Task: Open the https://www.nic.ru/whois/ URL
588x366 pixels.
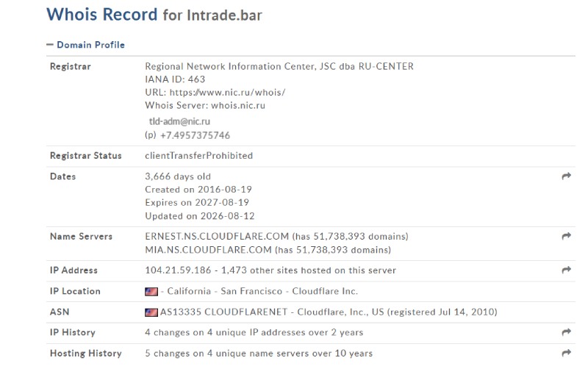Action: [227, 93]
